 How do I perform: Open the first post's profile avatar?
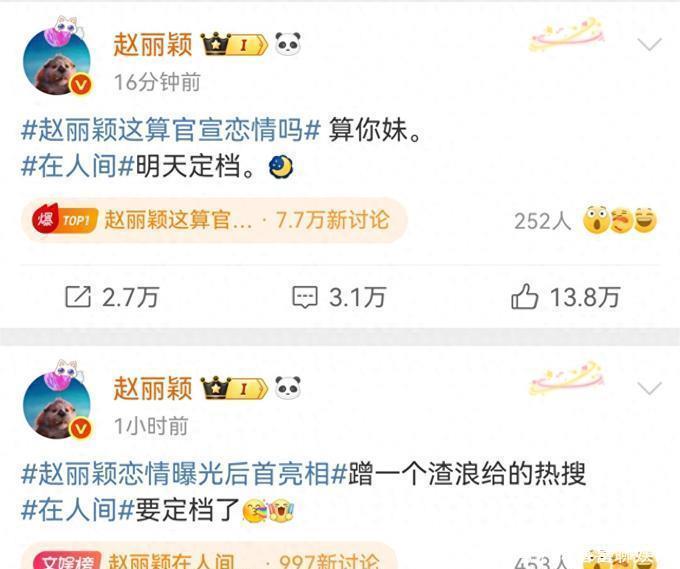pyautogui.click(x=57, y=61)
